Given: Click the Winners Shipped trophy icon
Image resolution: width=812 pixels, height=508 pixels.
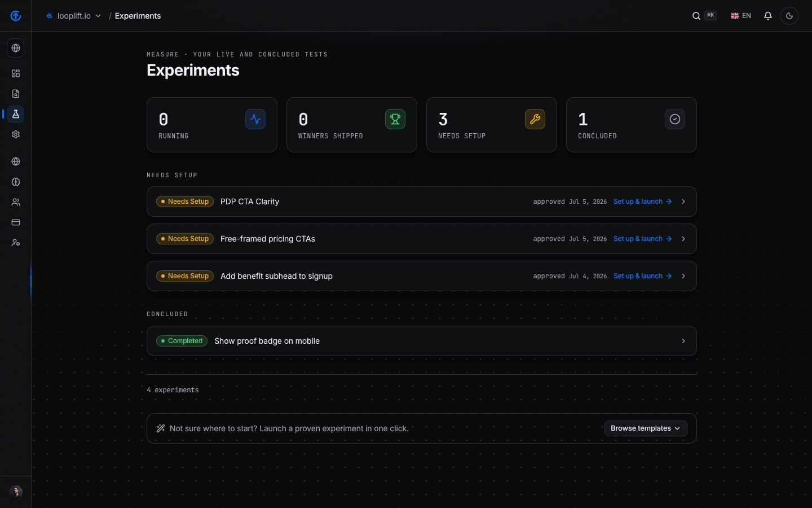Looking at the screenshot, I should (395, 119).
